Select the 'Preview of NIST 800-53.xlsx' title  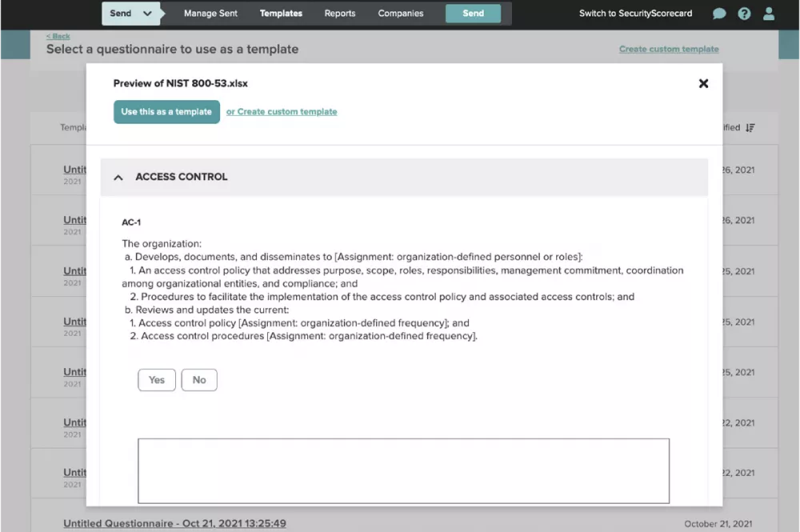click(181, 83)
